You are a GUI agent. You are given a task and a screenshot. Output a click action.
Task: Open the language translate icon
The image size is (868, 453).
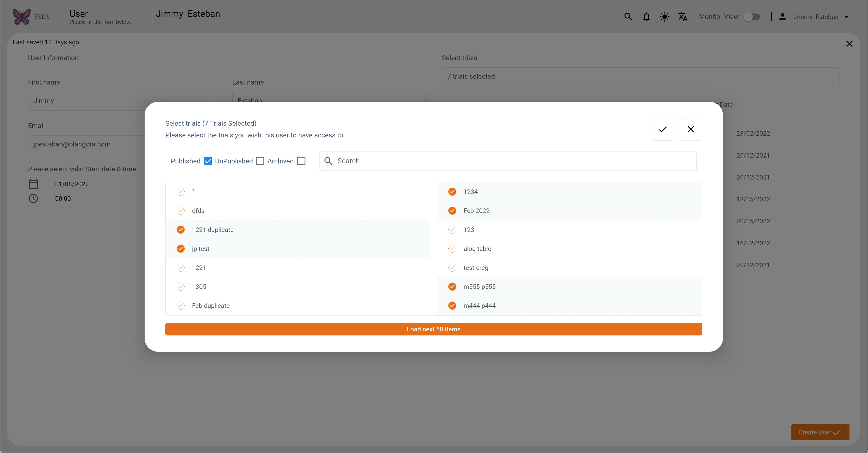point(683,17)
